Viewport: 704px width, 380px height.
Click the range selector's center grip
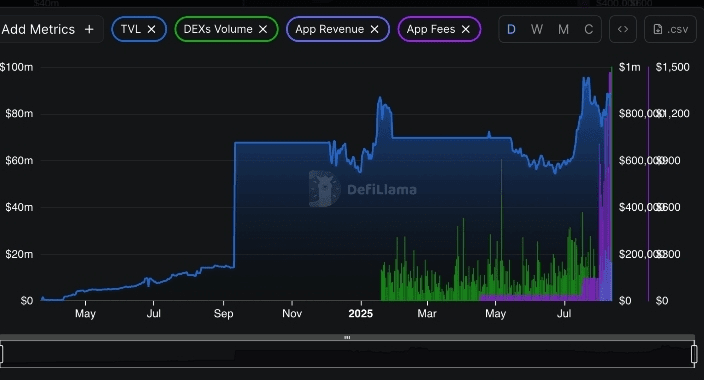(x=347, y=337)
